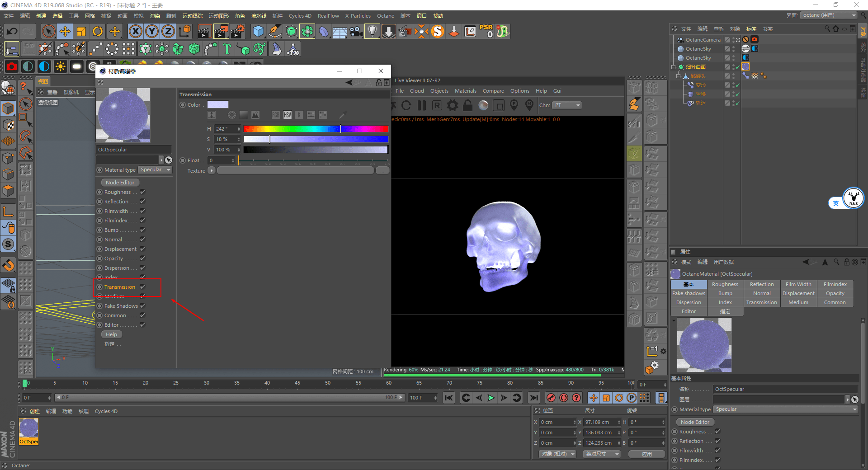Toggle the Roughness channel checkbox in material editor
Viewport: 868px width, 470px height.
142,192
